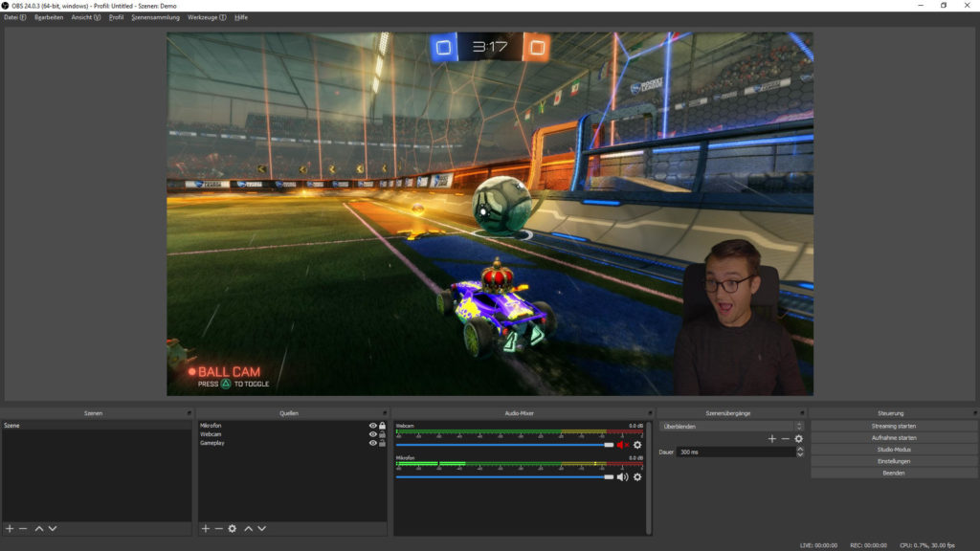The height and width of the screenshot is (551, 980).
Task: Move source down with the Quellen down arrow
Action: 262,528
